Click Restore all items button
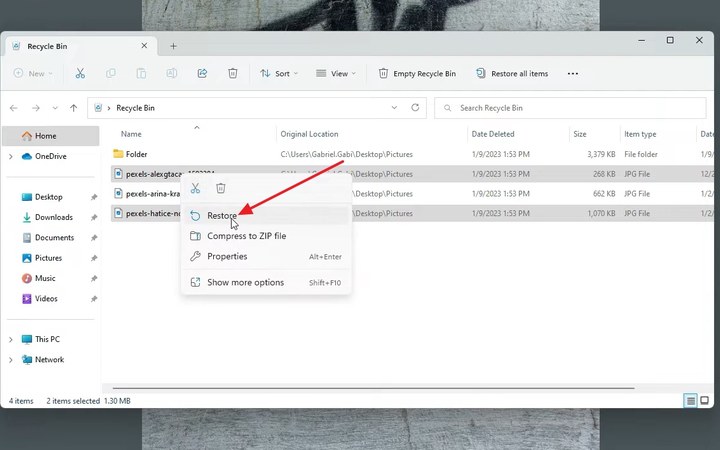 [512, 73]
